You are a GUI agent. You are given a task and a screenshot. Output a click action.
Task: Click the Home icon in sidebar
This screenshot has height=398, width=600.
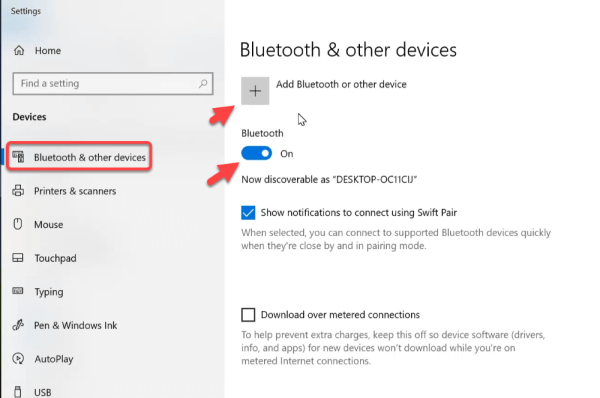(x=19, y=50)
